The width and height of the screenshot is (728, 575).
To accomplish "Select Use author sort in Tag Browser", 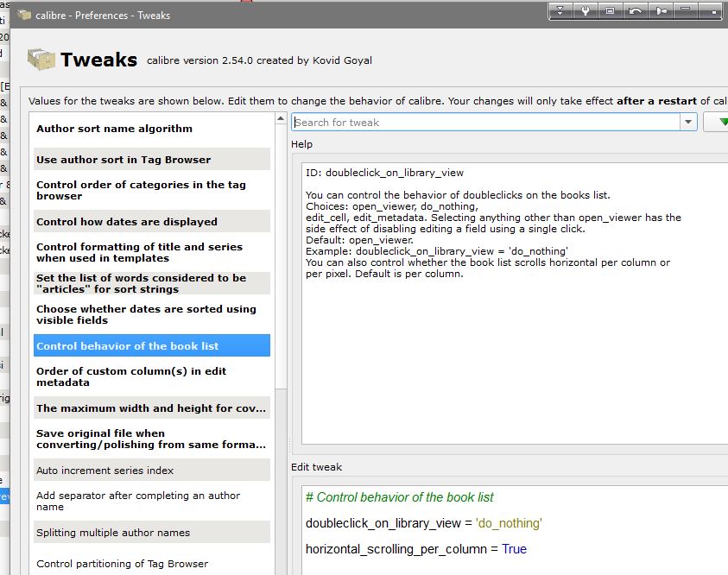I will 152,159.
